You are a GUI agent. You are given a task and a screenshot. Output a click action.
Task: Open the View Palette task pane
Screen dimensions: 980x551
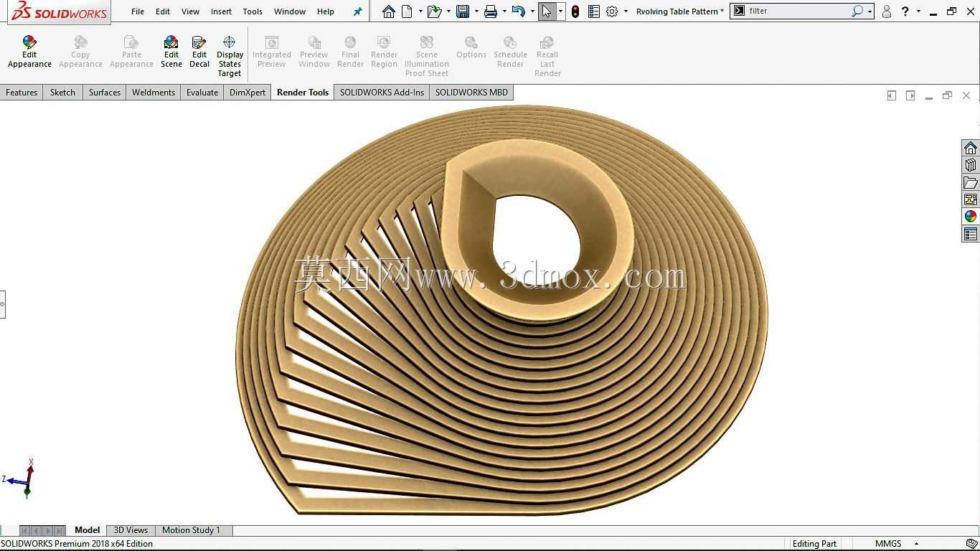pos(971,199)
